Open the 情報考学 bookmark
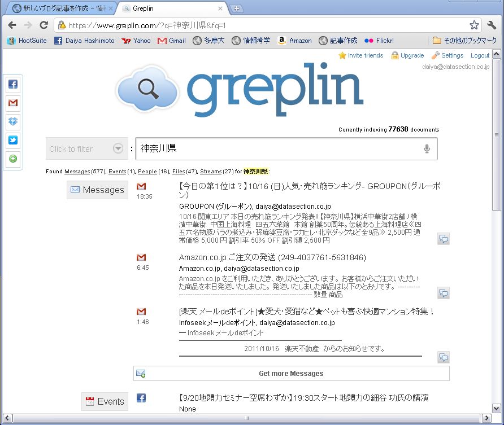 (251, 41)
